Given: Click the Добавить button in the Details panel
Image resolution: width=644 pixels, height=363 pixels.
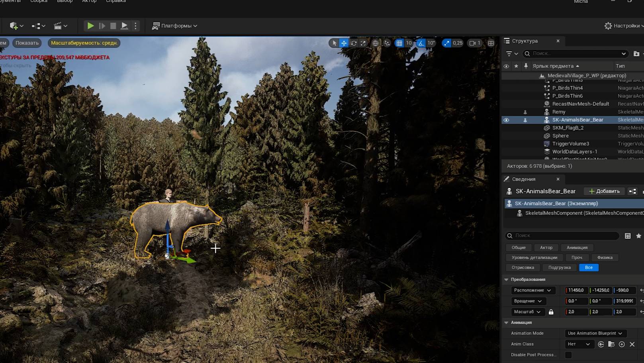Looking at the screenshot, I should click(604, 191).
